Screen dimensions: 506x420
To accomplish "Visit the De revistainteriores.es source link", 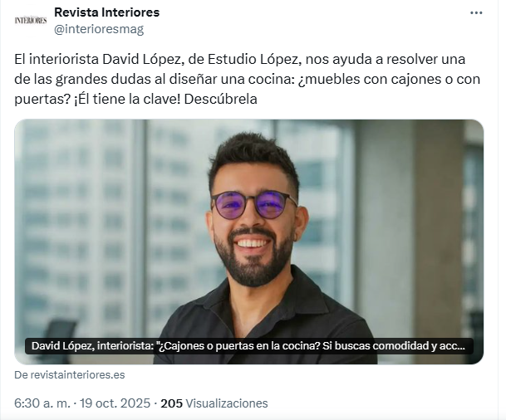I will pos(70,375).
